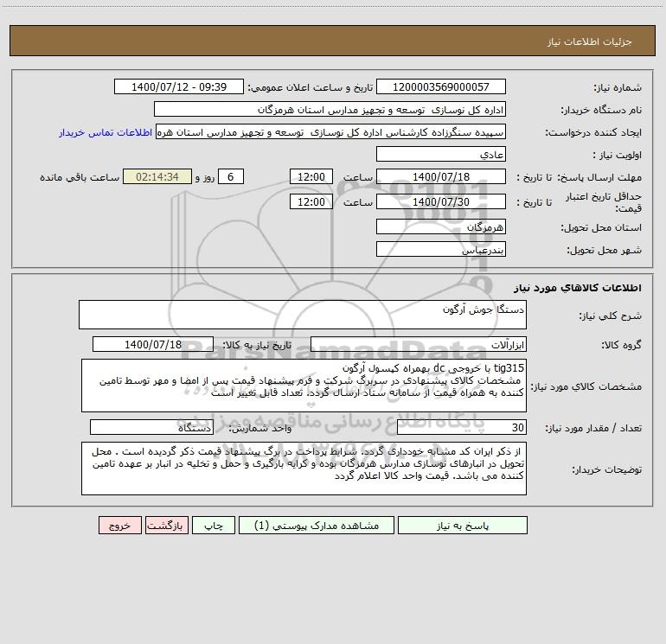Click the تعداد / مقدار مورد نیاز label
Viewport: 666px width, 644px height.
point(593,429)
